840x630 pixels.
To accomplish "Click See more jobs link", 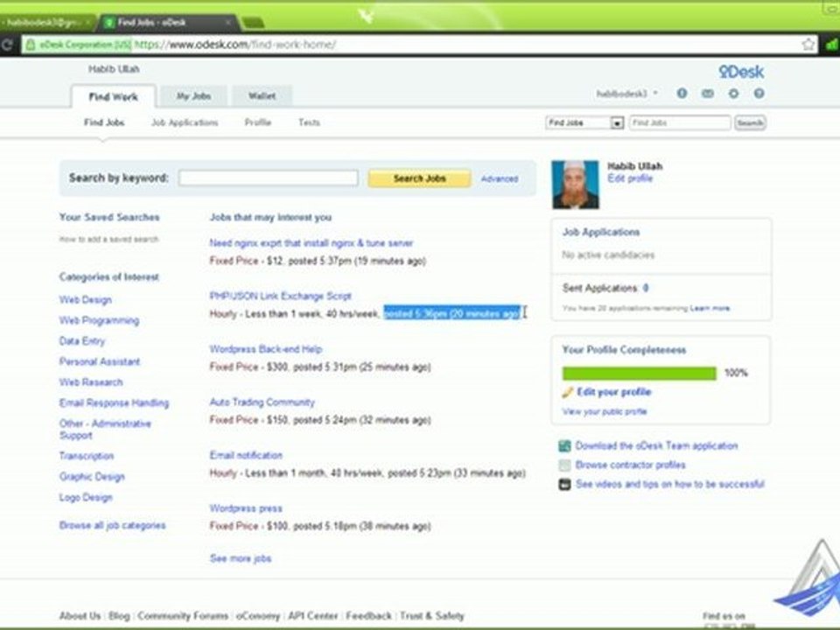I will pyautogui.click(x=241, y=559).
